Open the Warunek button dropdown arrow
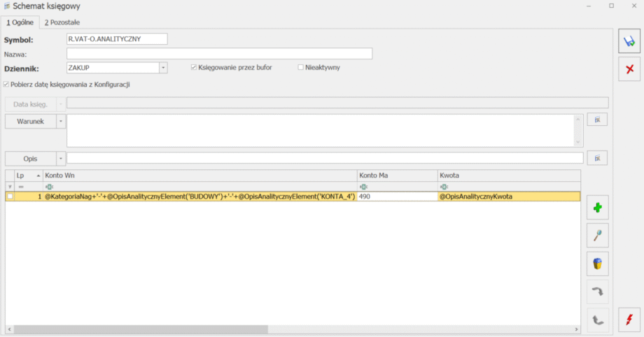 [x=60, y=121]
